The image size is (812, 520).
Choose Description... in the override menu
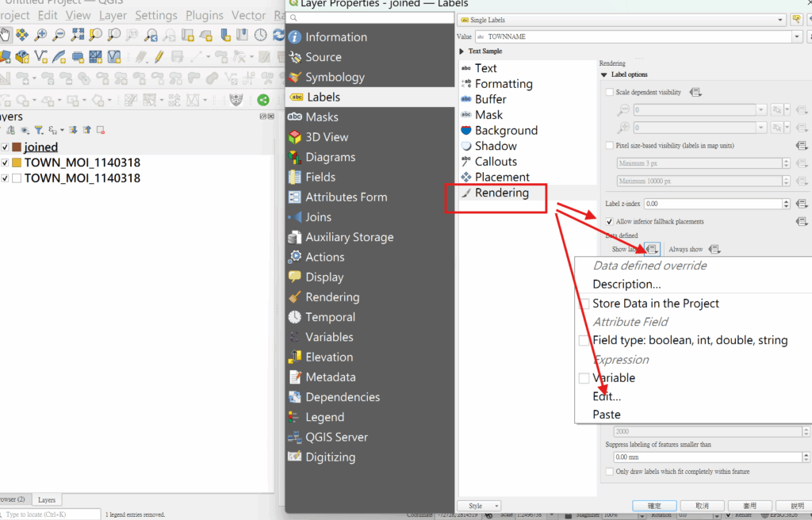click(626, 285)
